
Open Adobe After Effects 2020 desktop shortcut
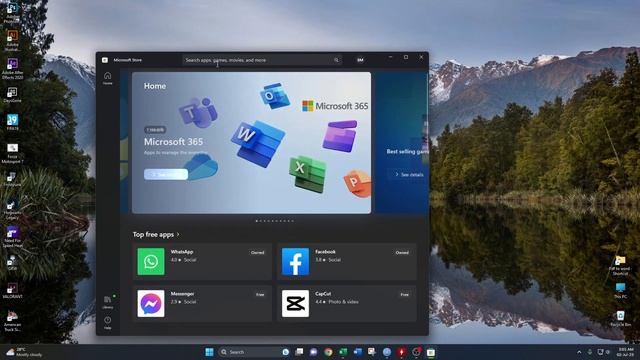pos(13,69)
